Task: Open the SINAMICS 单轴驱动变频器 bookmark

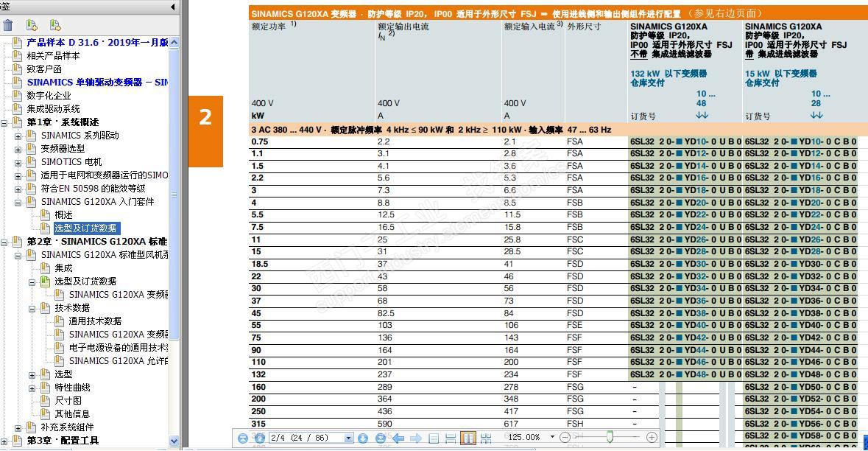Action: pos(97,82)
